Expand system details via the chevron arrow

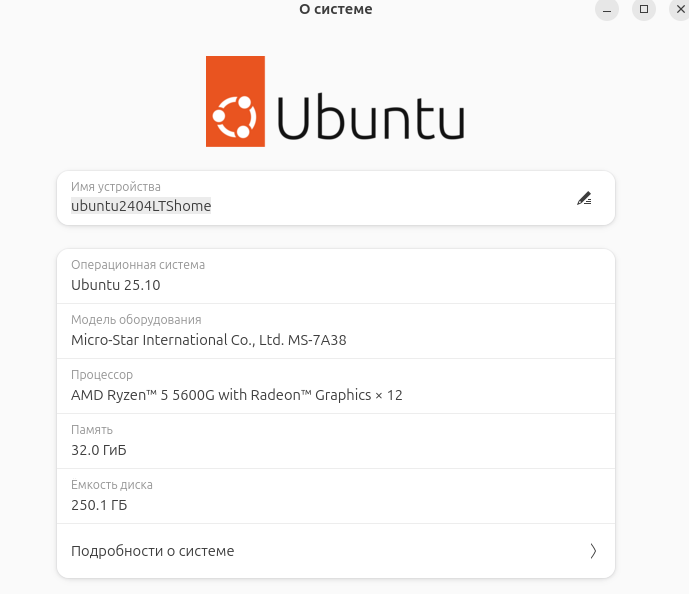pyautogui.click(x=593, y=551)
